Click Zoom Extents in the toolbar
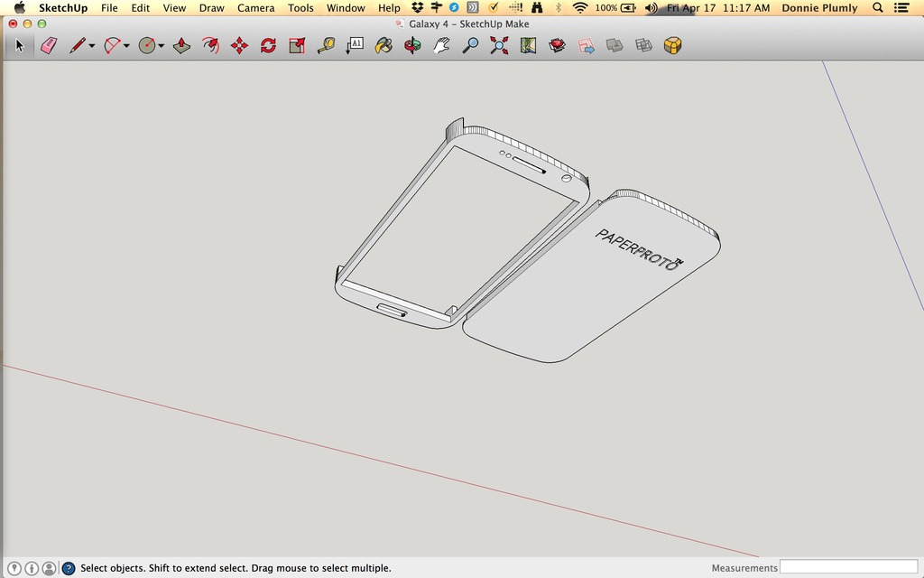The width and height of the screenshot is (924, 578). coord(499,44)
